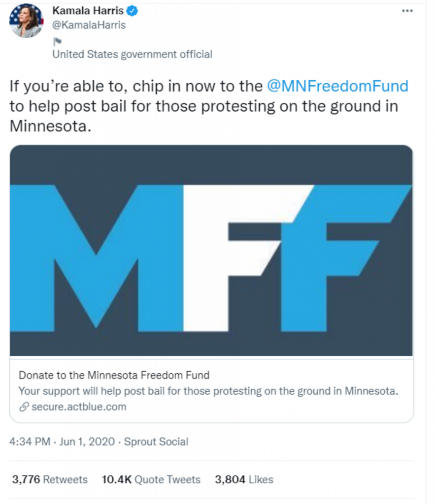Open the @MNFreedomFund mention

(337, 87)
